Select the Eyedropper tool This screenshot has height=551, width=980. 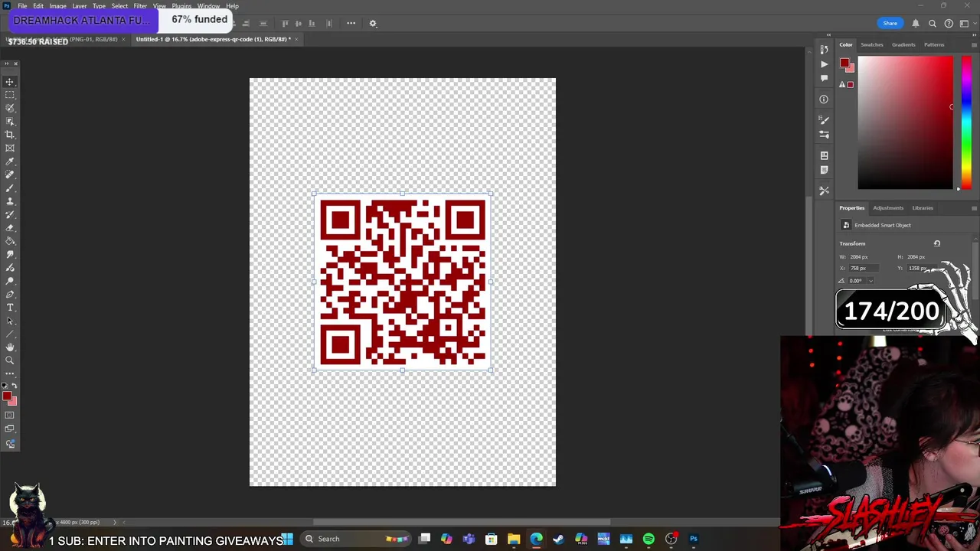(10, 161)
